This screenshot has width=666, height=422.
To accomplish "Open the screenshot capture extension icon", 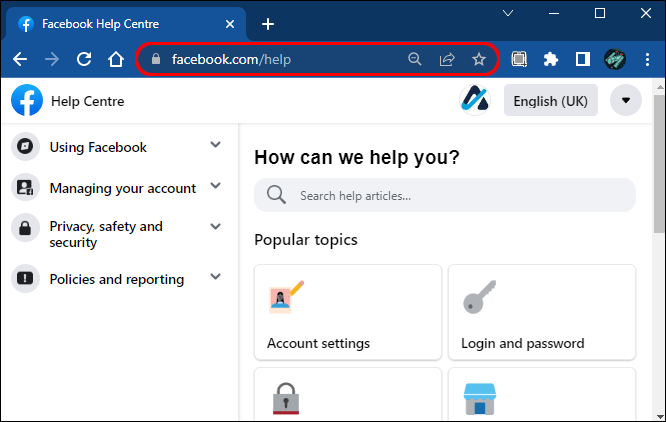I will click(519, 59).
